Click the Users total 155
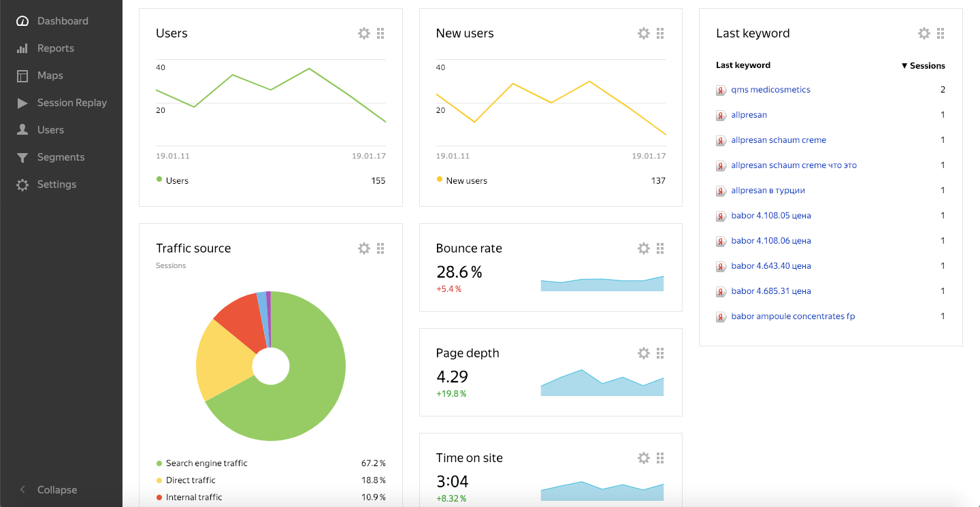 tap(378, 181)
